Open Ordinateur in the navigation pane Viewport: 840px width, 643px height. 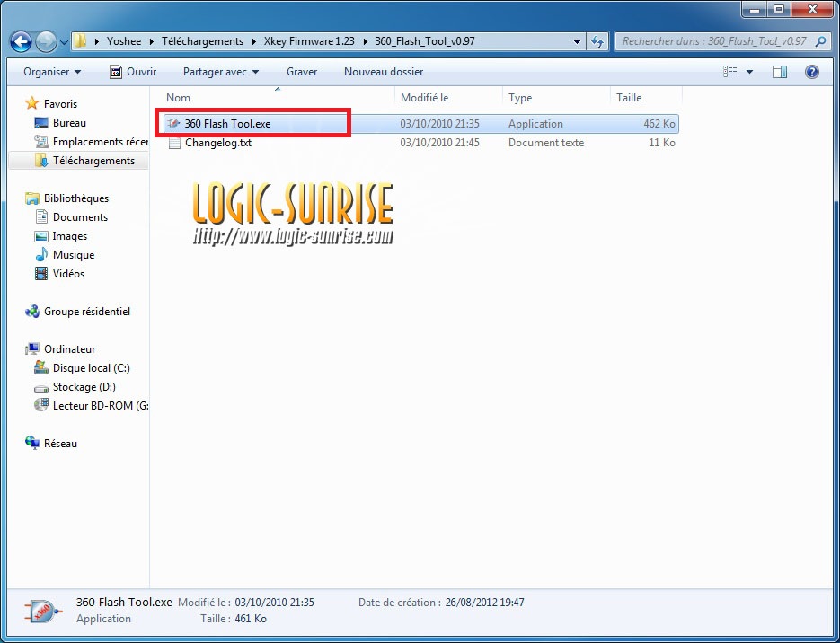[70, 349]
